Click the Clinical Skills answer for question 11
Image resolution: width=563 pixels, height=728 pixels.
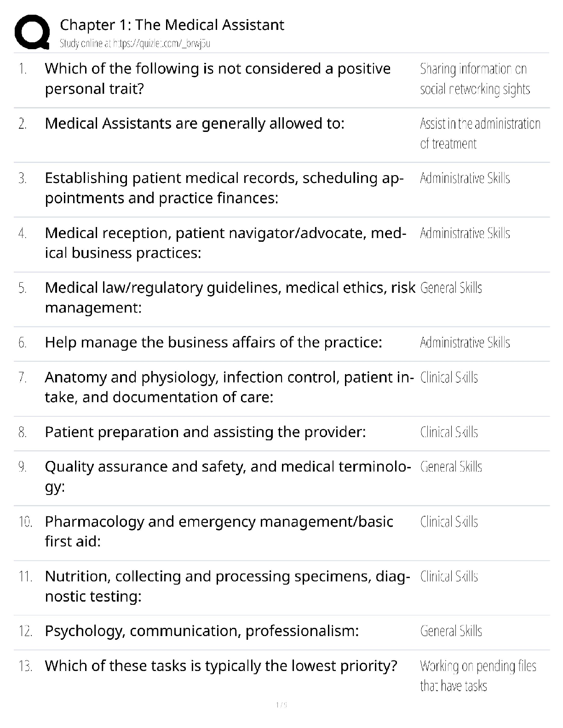coord(449,577)
